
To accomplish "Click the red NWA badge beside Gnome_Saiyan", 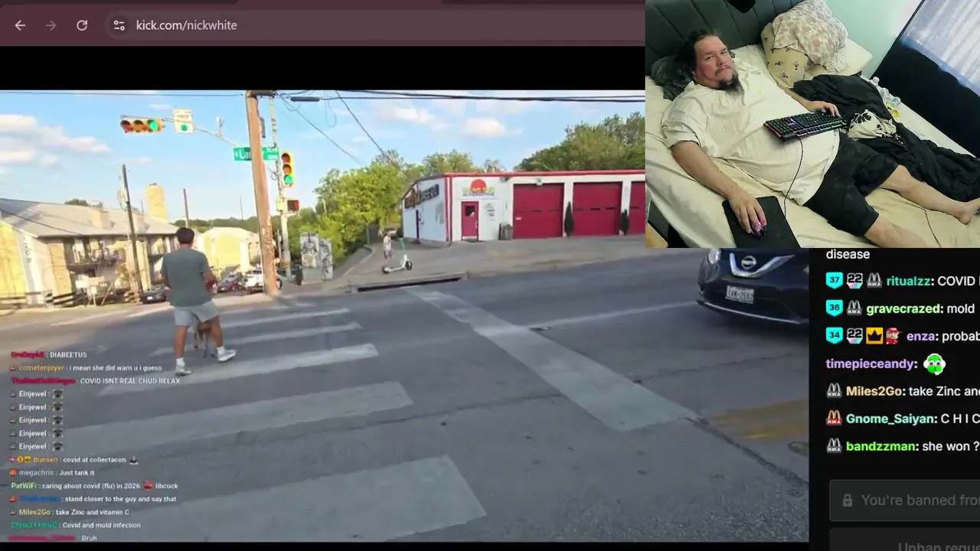I will click(835, 419).
